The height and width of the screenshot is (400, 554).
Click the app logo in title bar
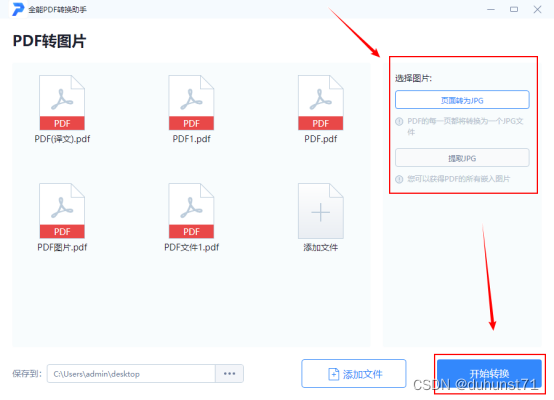coord(18,9)
